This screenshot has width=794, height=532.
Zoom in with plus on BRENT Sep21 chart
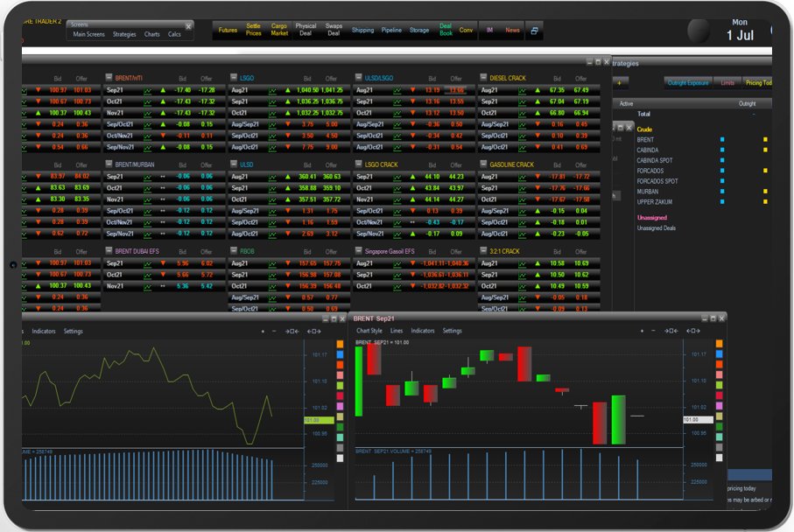click(642, 331)
